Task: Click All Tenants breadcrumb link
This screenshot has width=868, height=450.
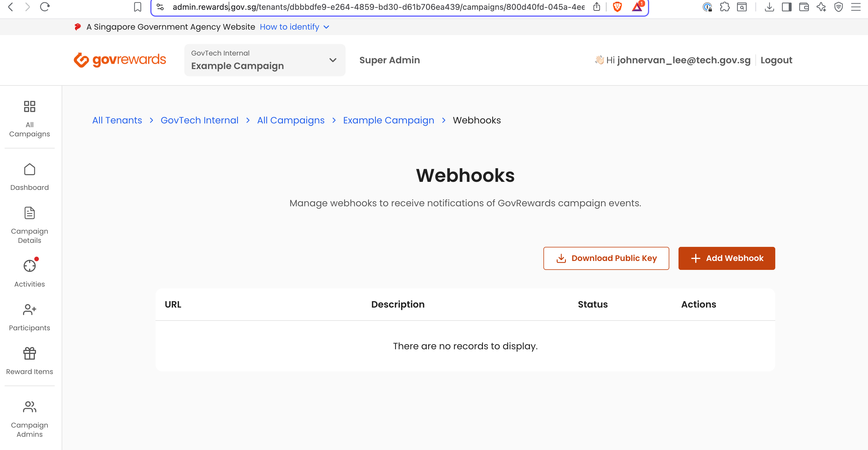Action: pos(117,120)
